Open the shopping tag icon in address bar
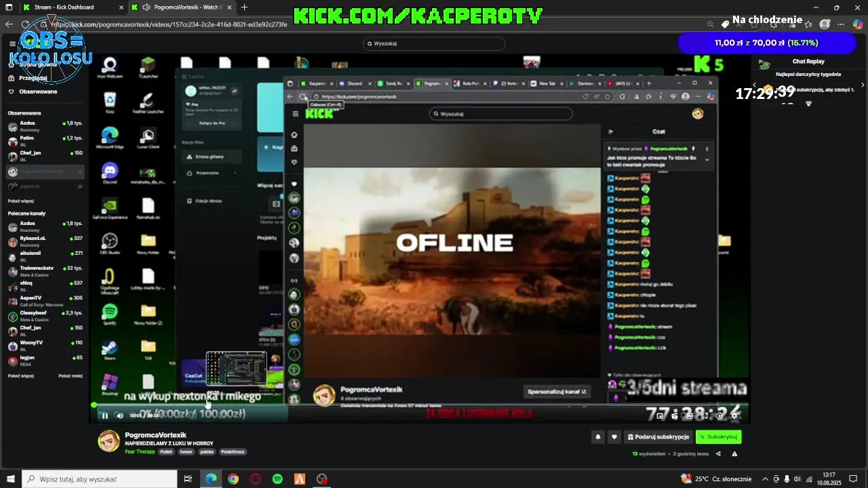 726,24
